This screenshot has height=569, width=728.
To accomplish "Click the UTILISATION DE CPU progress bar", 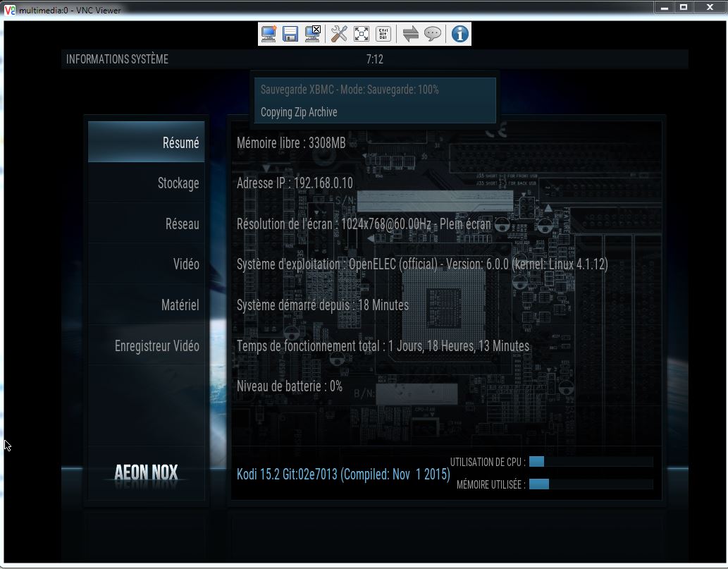I will pyautogui.click(x=591, y=462).
